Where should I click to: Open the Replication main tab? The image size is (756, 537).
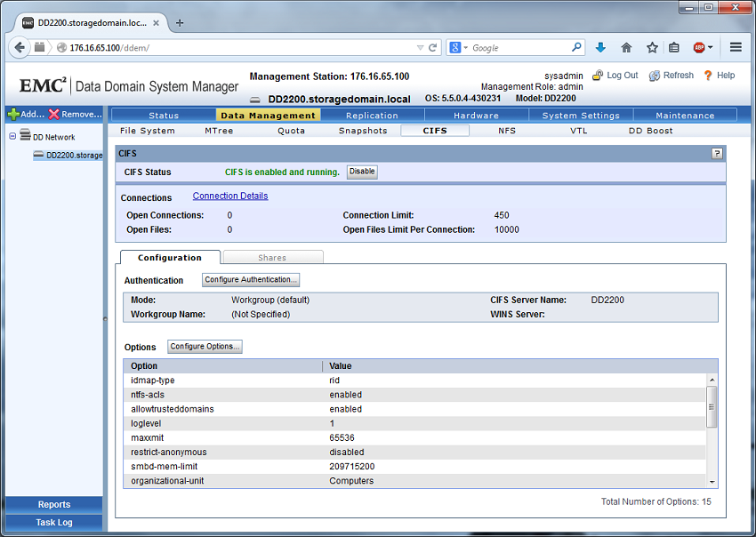click(372, 116)
